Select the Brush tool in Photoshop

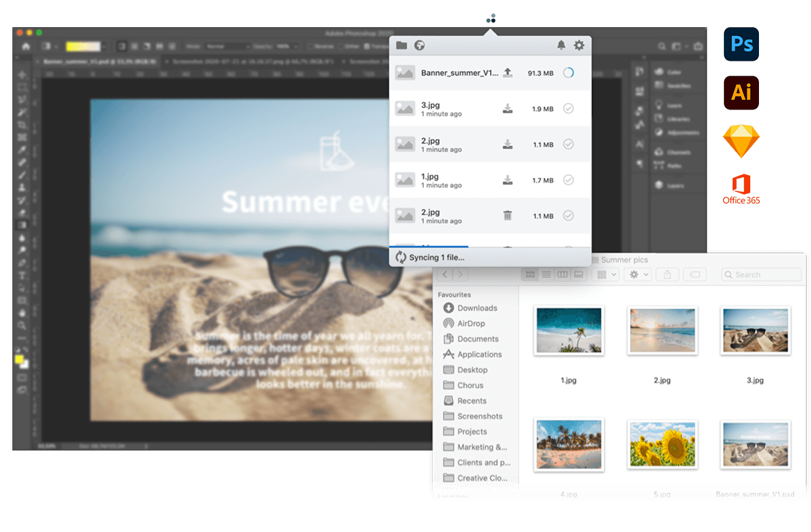pos(22,175)
